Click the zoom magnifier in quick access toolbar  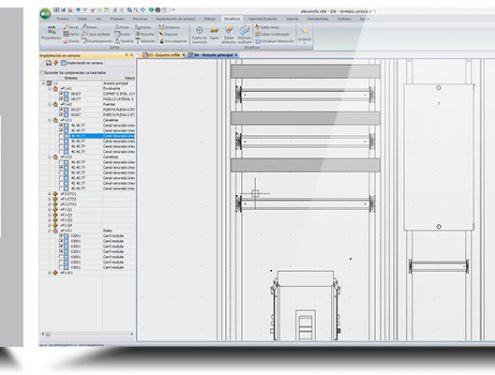click(129, 10)
